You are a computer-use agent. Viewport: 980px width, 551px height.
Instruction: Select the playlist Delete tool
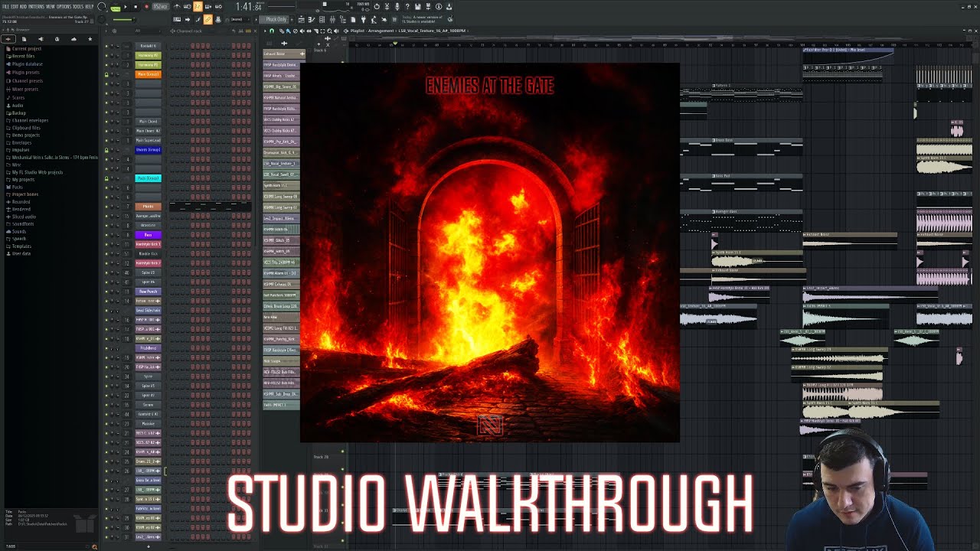(x=296, y=31)
